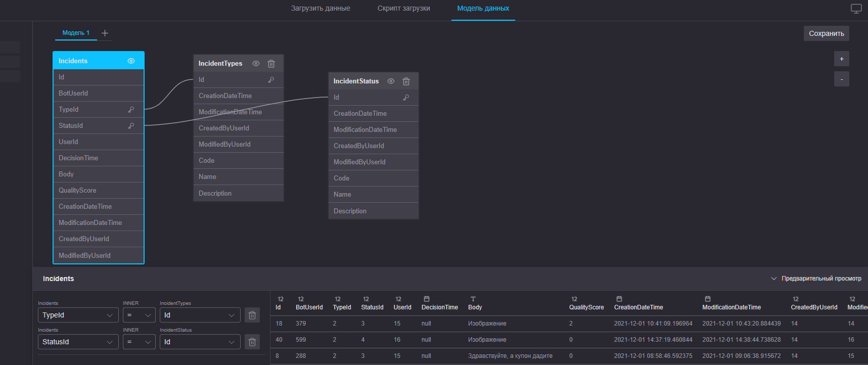
Task: Click key icon on IncidentTypes Id field
Action: (x=271, y=80)
